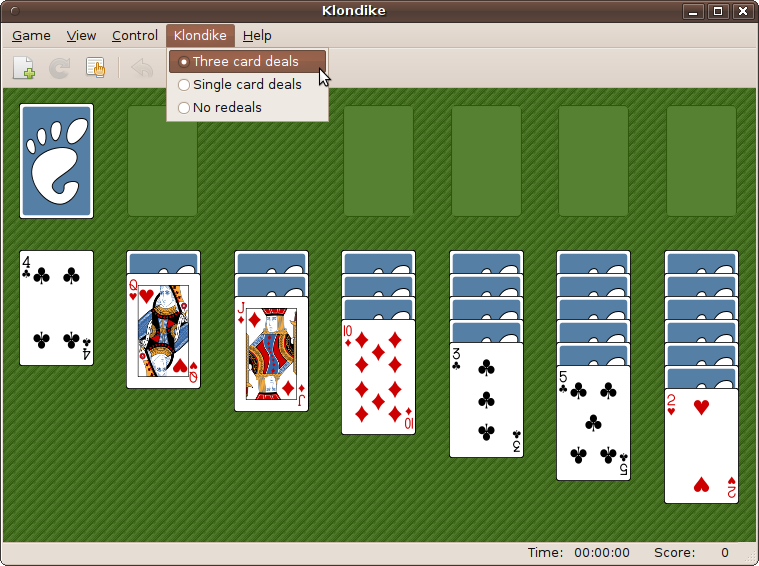Viewport: 759px width, 566px height.
Task: Select the No redeals option
Action: [247, 107]
